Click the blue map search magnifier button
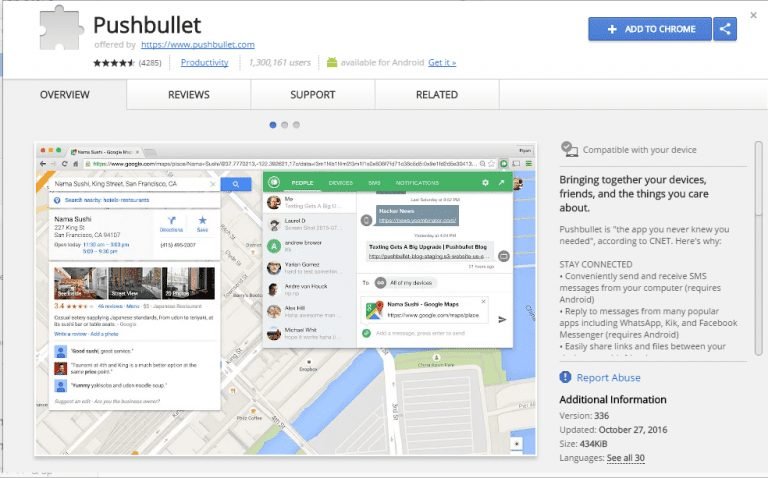The image size is (768, 478). pyautogui.click(x=236, y=184)
